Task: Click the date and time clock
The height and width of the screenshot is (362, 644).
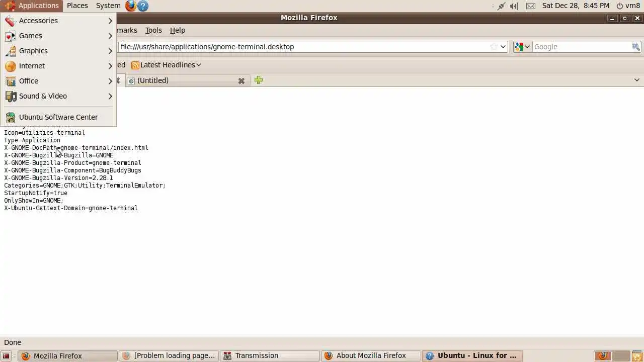Action: coord(576,6)
